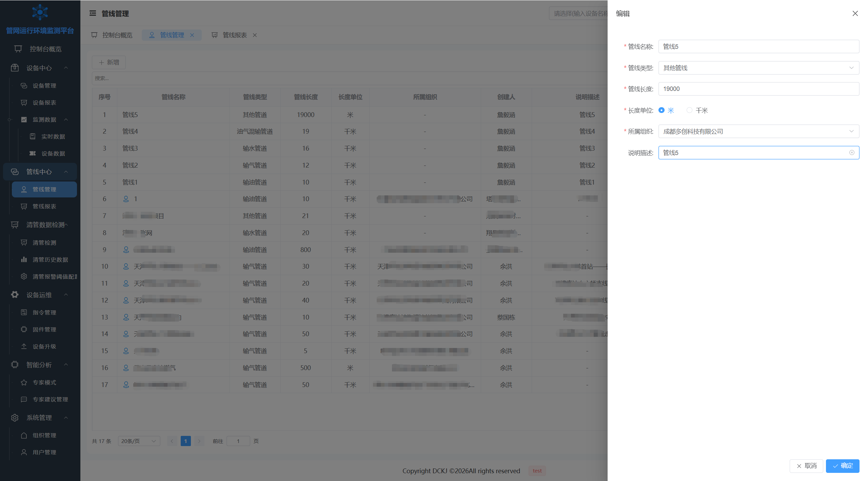Click the 前往 page jump input
Viewport: 868px width, 481px height.
click(x=238, y=441)
